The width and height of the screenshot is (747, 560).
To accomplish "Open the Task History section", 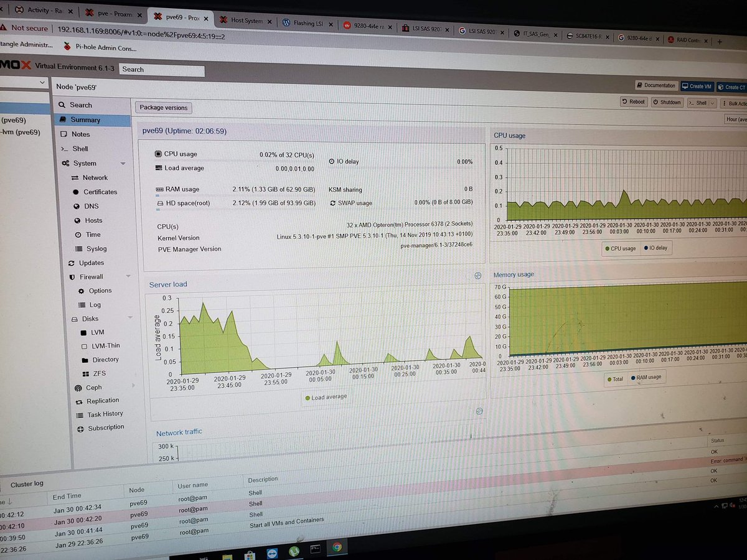I will click(105, 414).
